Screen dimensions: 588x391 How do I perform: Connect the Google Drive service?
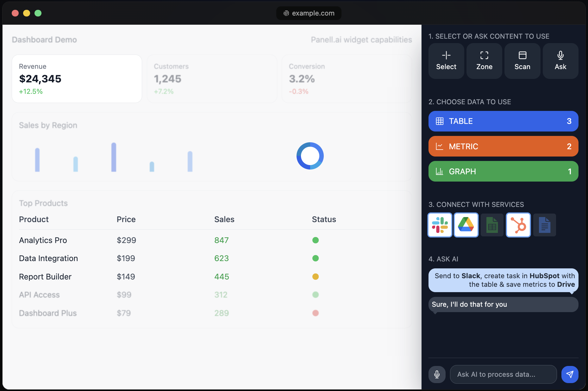point(466,225)
